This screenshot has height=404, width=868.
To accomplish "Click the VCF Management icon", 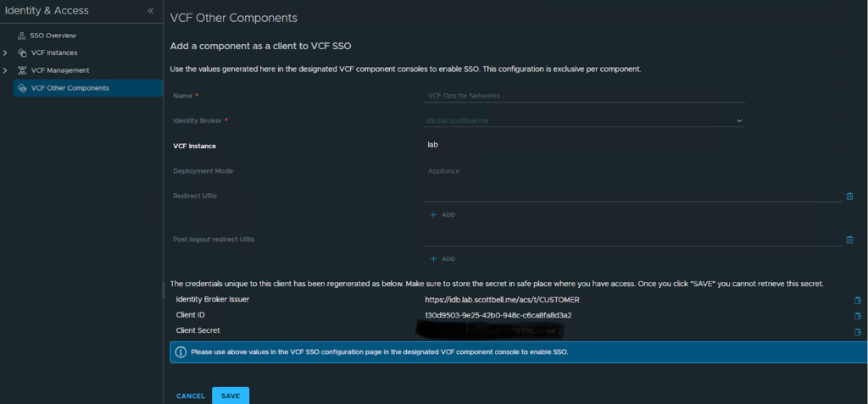I will (x=22, y=71).
